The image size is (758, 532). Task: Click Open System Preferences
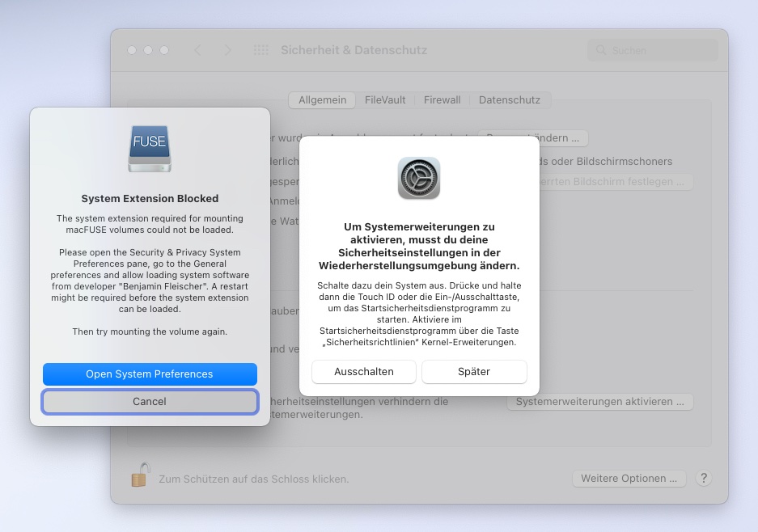(150, 374)
